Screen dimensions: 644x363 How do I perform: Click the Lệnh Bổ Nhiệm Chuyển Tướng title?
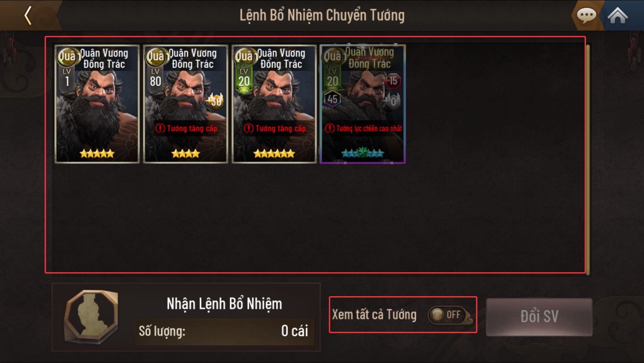coord(322,16)
